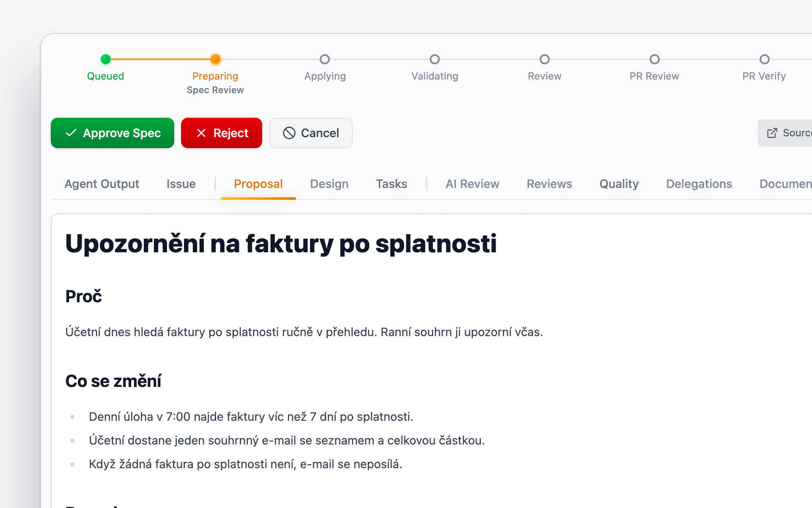The width and height of the screenshot is (812, 508).
Task: Select the Validating step circle
Action: (x=435, y=59)
